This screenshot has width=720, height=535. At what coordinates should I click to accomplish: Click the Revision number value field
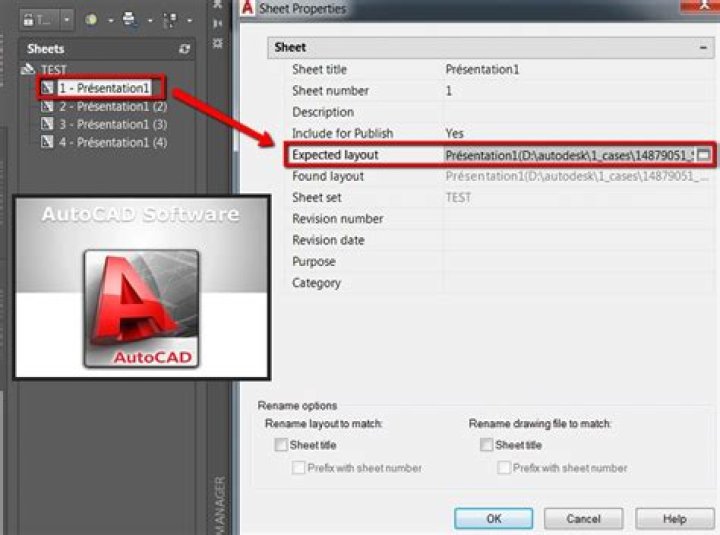tap(578, 219)
